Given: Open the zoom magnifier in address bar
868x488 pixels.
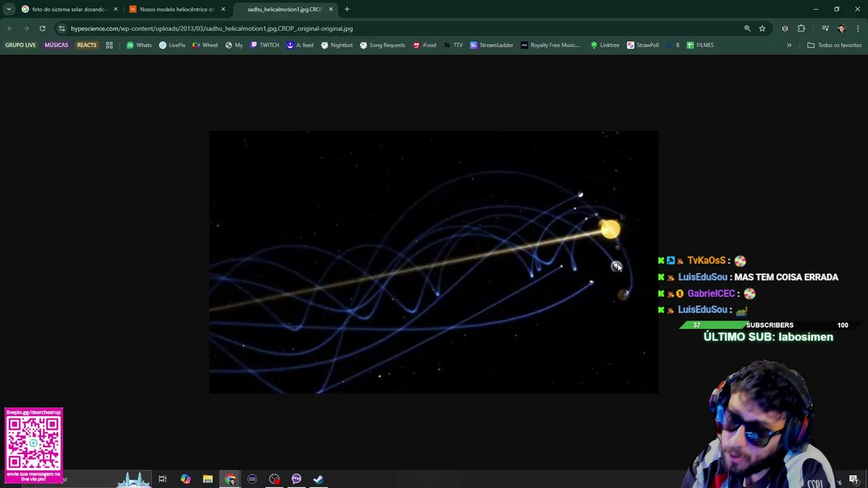Looking at the screenshot, I should (747, 28).
